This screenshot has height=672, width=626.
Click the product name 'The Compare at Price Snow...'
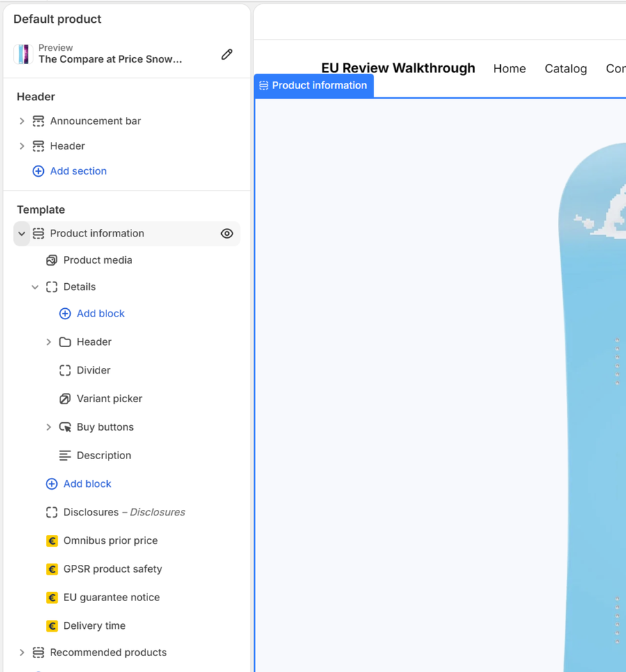pos(110,59)
